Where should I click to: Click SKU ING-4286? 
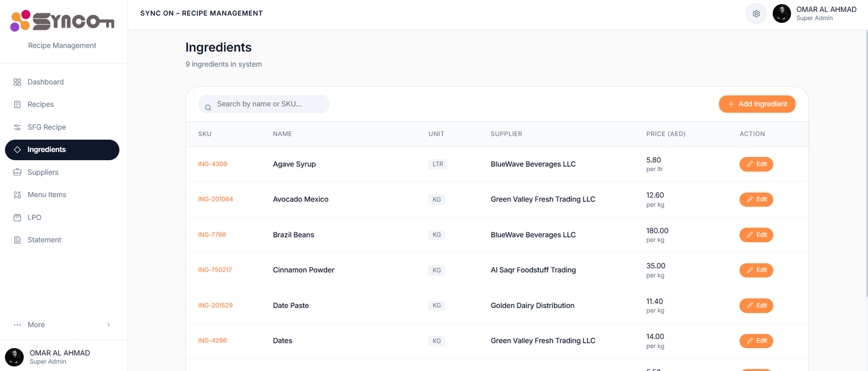[x=213, y=341]
